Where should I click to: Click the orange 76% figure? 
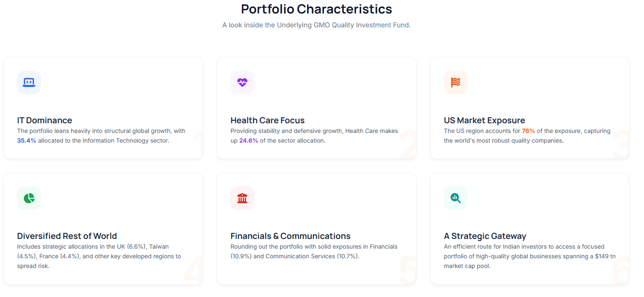(x=528, y=131)
